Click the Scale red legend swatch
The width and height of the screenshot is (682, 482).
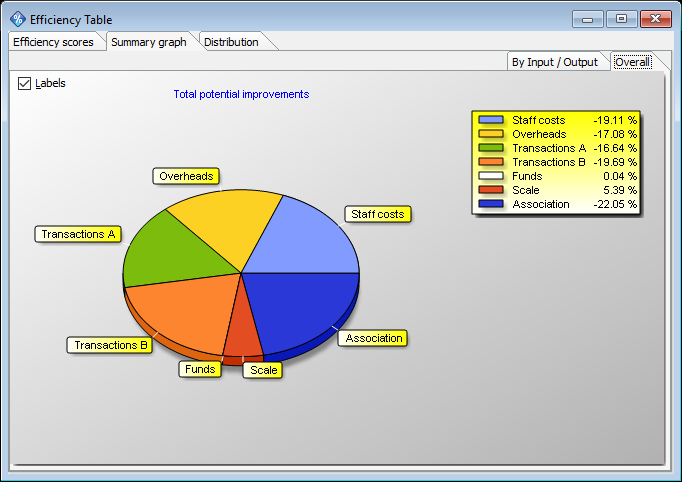pos(491,190)
